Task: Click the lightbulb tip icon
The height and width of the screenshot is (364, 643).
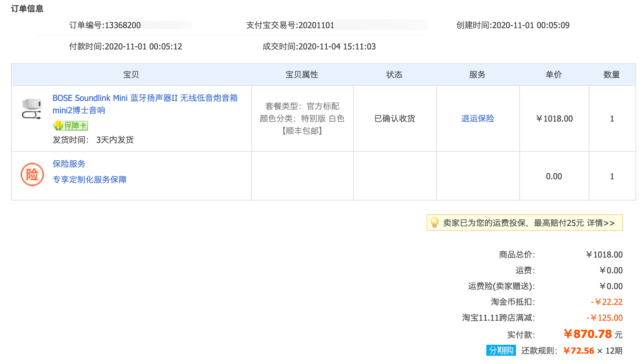Action: click(434, 223)
